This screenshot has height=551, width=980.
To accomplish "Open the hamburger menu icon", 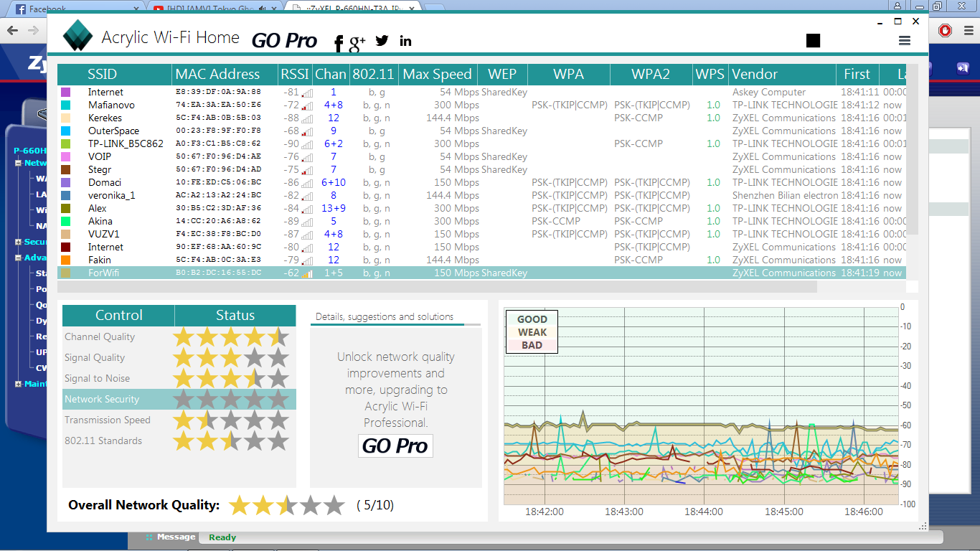I will pyautogui.click(x=904, y=41).
